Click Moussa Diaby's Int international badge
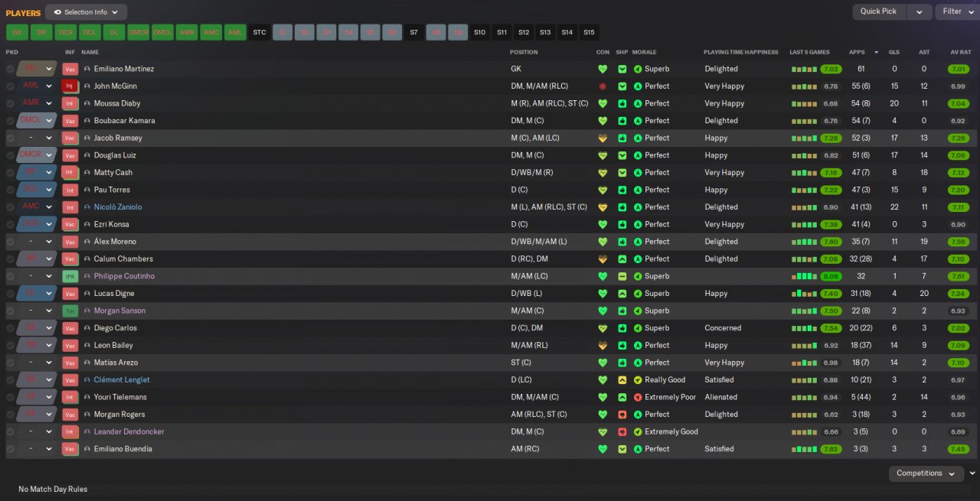 (x=70, y=103)
